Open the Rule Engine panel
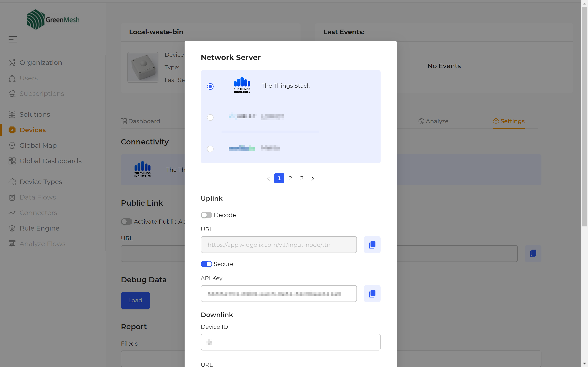The width and height of the screenshot is (588, 367). click(39, 228)
